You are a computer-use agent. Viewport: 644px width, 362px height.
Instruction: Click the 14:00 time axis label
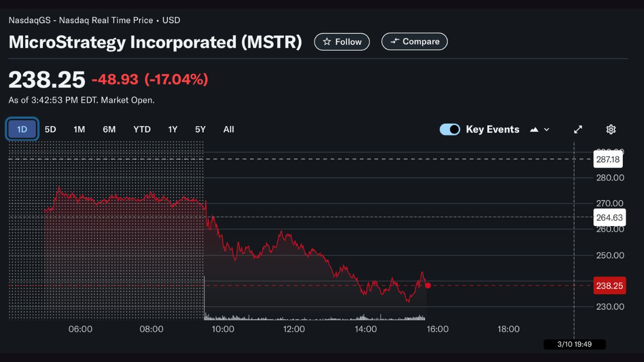[366, 329]
